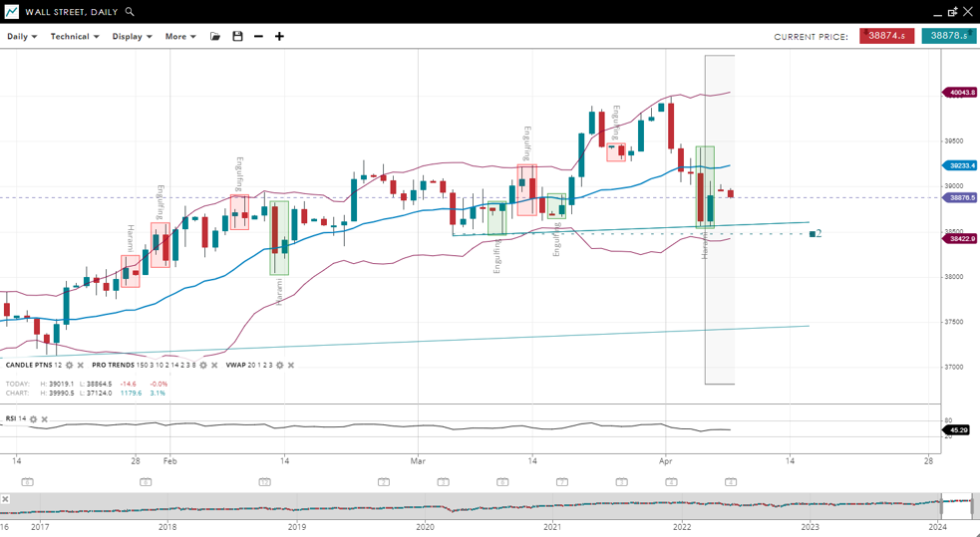Click the open chart folder icon
The width and height of the screenshot is (980, 537).
[215, 37]
